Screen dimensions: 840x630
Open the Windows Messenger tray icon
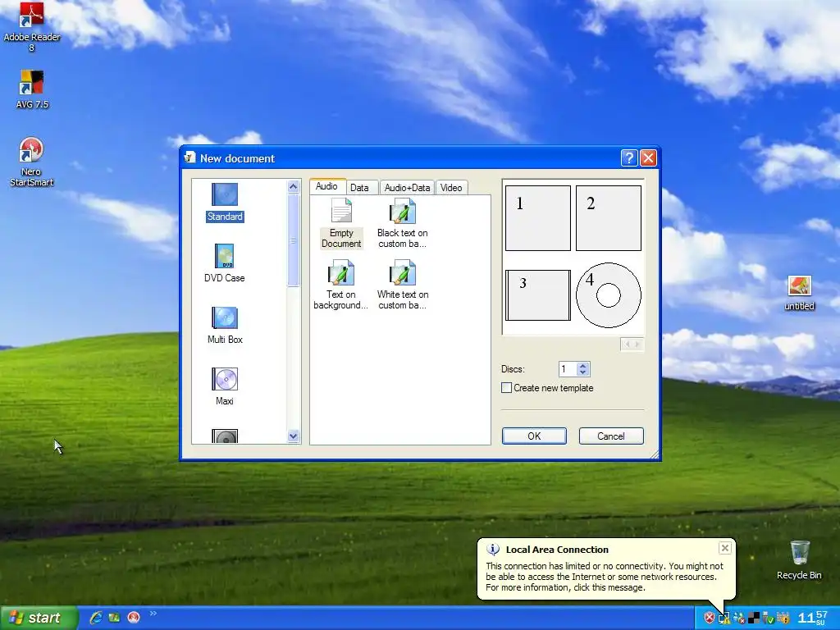739,619
